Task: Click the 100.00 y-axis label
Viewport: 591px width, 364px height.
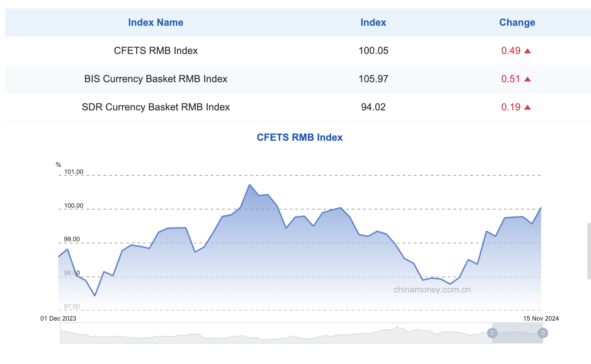Action: coord(74,206)
